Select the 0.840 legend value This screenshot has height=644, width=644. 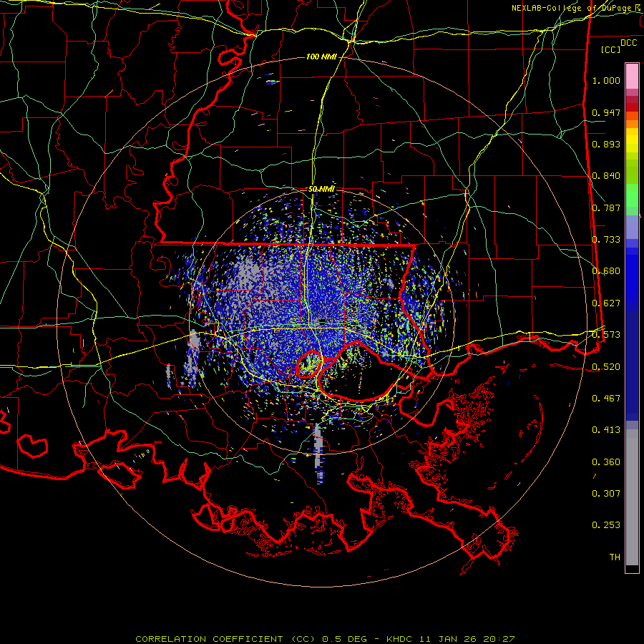point(606,176)
